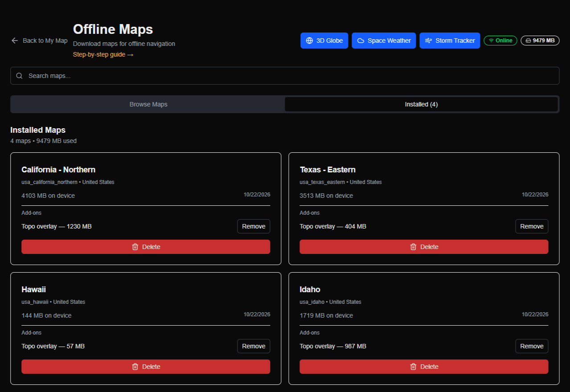Open the 3D Globe view
The width and height of the screenshot is (570, 392).
324,41
